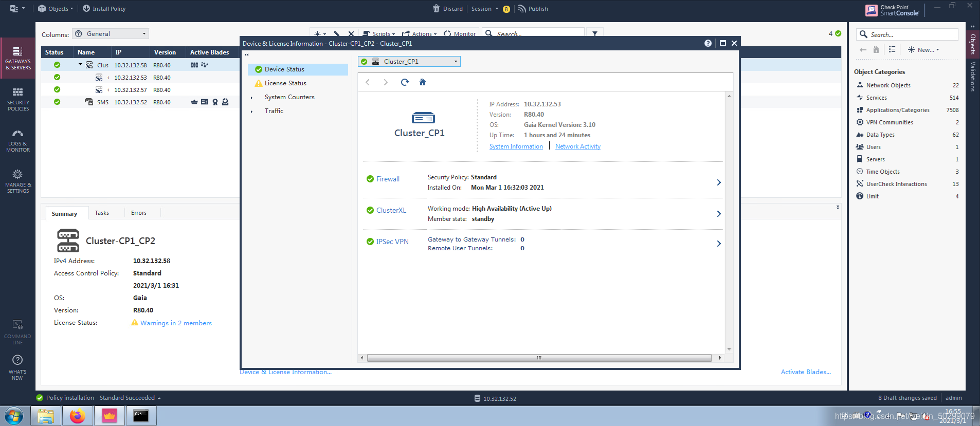Switch to the Summary tab
Image resolution: width=980 pixels, height=426 pixels.
64,214
